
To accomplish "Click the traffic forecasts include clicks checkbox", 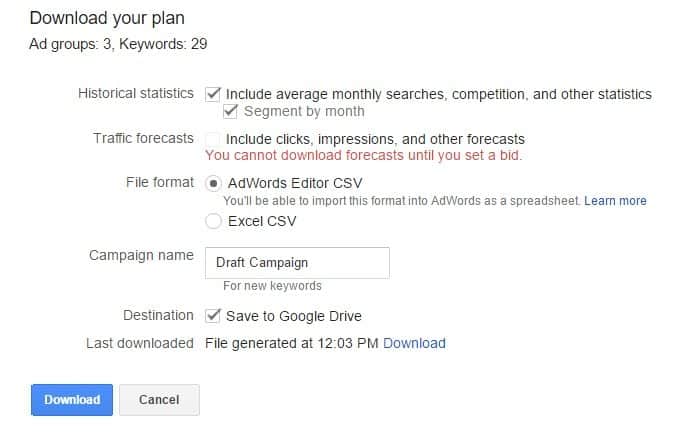I will pyautogui.click(x=213, y=139).
